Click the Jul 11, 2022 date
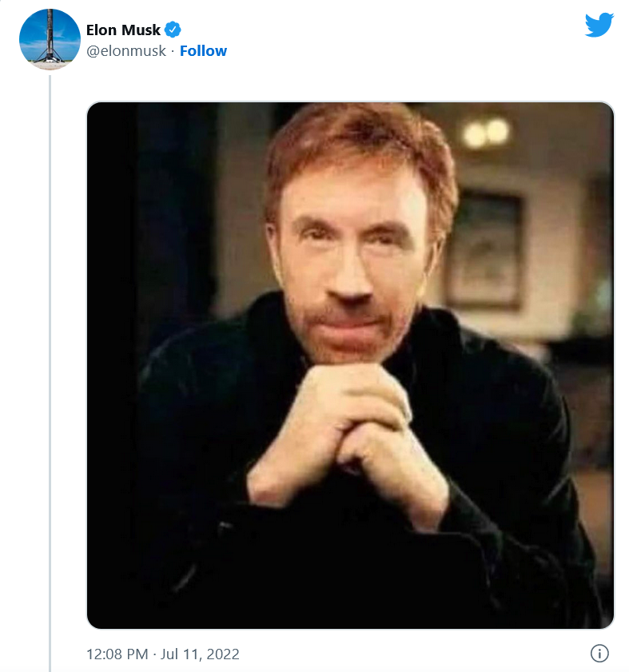629x672 pixels. click(200, 654)
